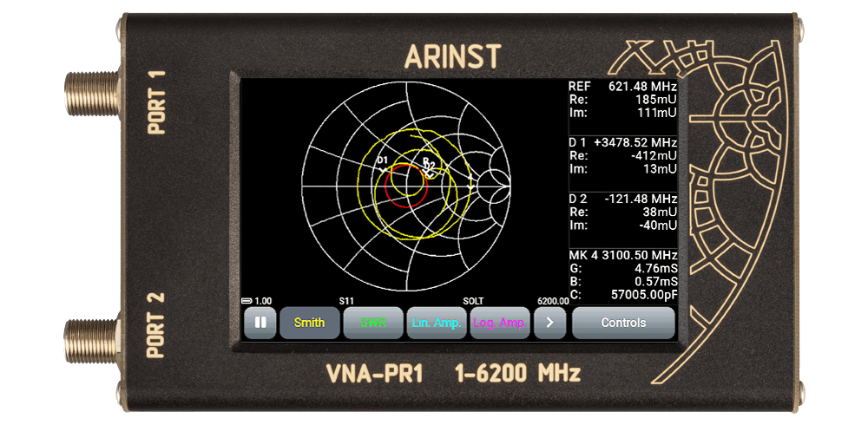The width and height of the screenshot is (868, 425).
Task: Pause the sweep with the pause button
Action: point(260,323)
